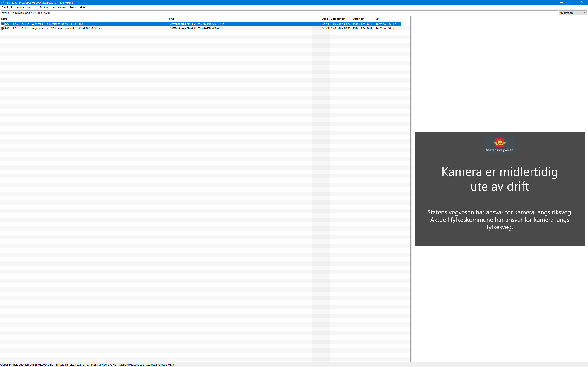Select the Tromsobrua ved Ish jpg file
The height and width of the screenshot is (367, 588).
(53, 28)
